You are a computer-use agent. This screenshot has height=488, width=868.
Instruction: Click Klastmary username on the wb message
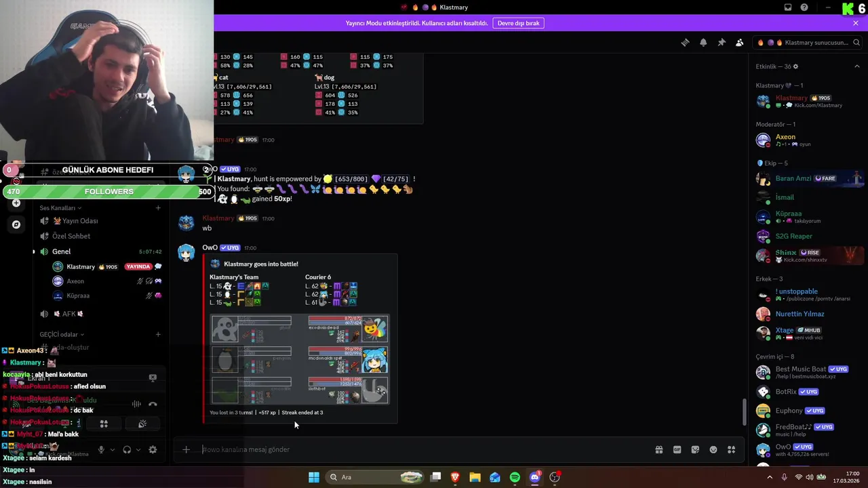coord(218,218)
